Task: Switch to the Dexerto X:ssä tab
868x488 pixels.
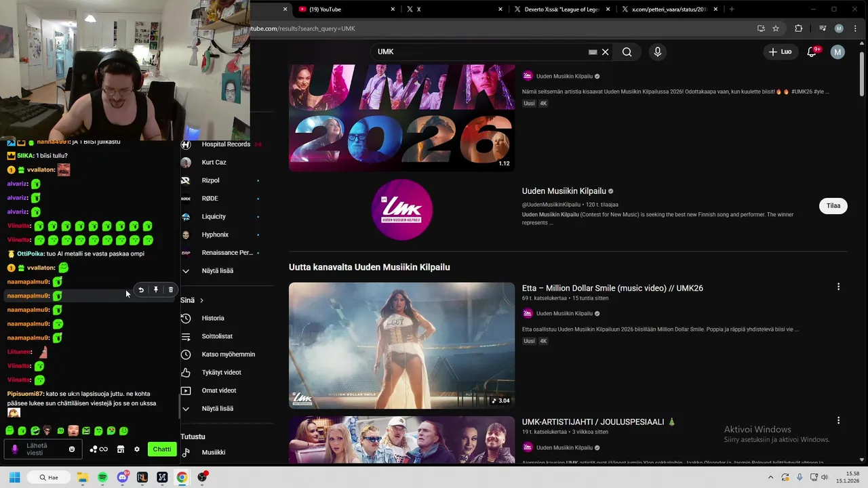Action: [x=562, y=9]
